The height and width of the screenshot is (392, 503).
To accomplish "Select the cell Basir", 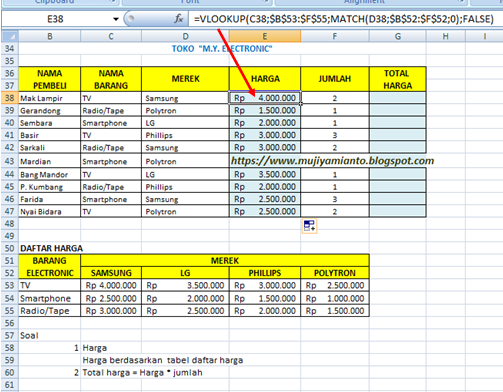I will click(49, 135).
